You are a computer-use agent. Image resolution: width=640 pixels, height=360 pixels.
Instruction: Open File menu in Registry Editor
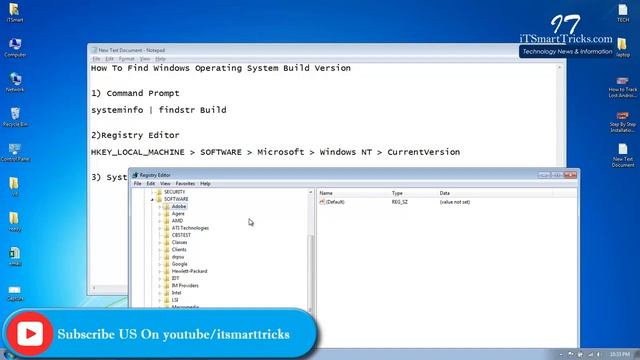(138, 184)
